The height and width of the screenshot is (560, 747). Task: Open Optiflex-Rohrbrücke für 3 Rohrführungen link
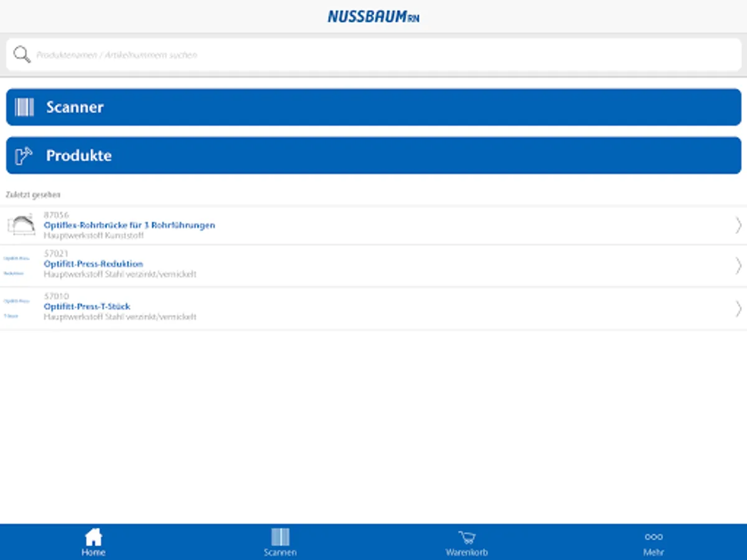pyautogui.click(x=129, y=225)
